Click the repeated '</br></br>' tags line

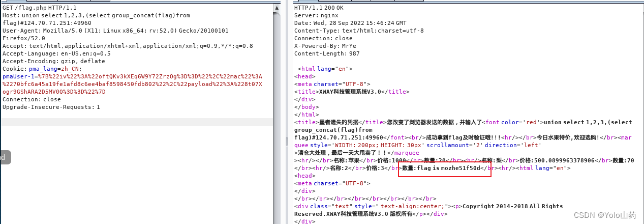[365, 199]
